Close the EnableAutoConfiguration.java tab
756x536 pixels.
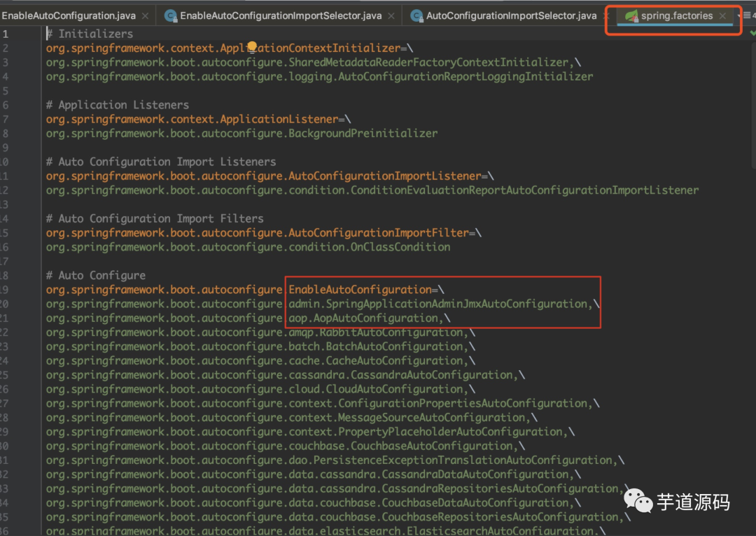click(145, 16)
